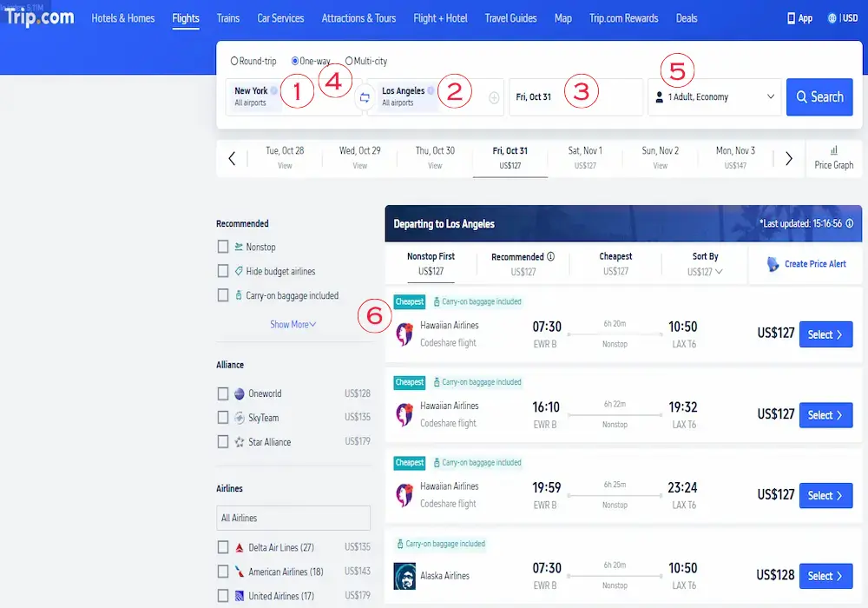Screen dimensions: 868x608
Task: Click the globe language and currency icon
Action: pyautogui.click(x=832, y=18)
